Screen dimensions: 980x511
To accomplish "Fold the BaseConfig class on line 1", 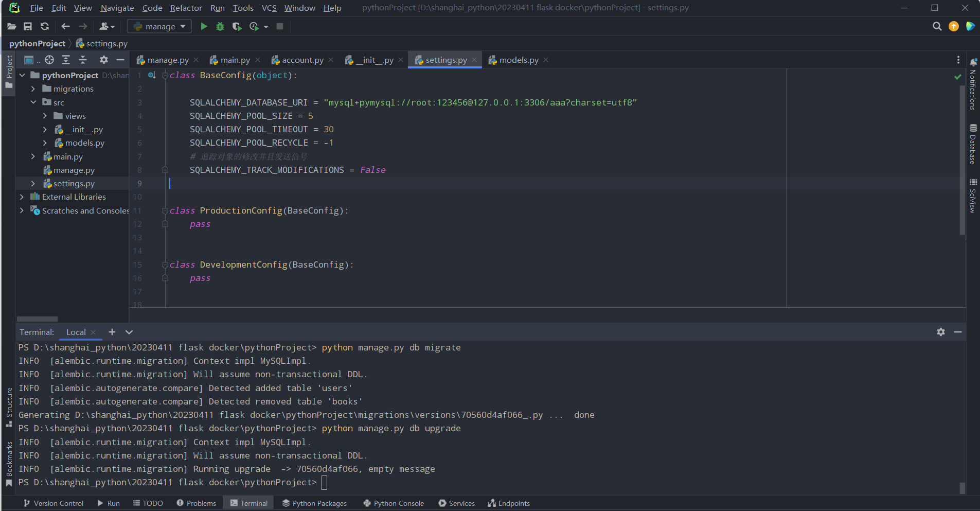I will pos(165,75).
